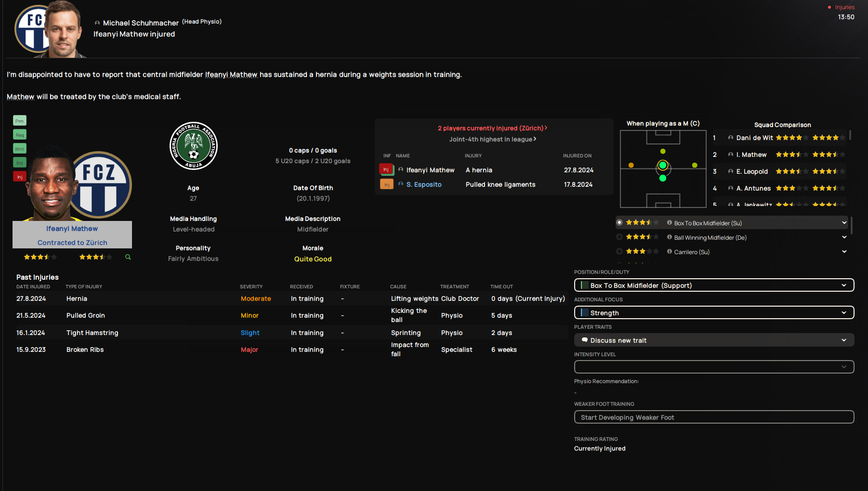Viewport: 868px width, 491px height.
Task: Click info icon next to Carrilero (Su)
Action: (669, 252)
